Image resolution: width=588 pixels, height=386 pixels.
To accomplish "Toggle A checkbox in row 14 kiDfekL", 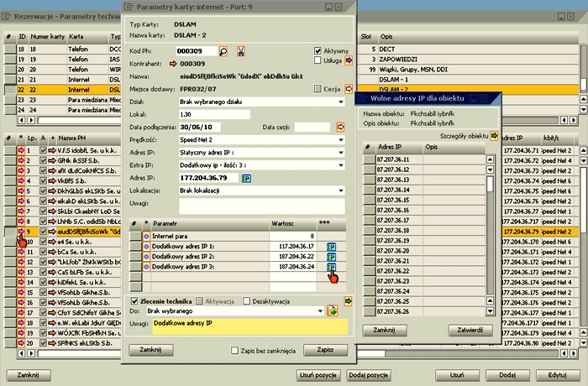I will (43, 282).
